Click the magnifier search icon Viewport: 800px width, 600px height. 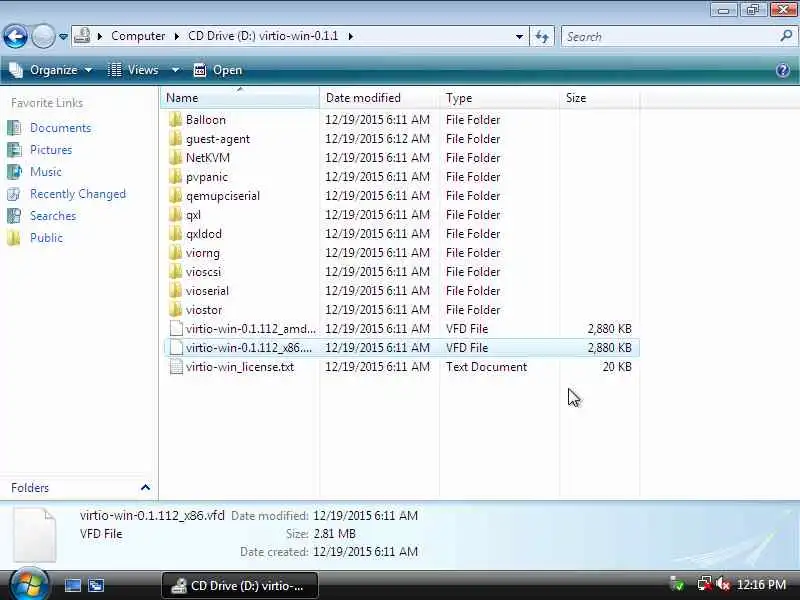(786, 36)
